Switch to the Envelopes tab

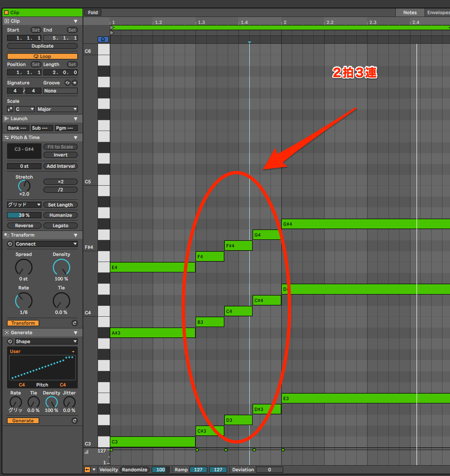pos(438,13)
